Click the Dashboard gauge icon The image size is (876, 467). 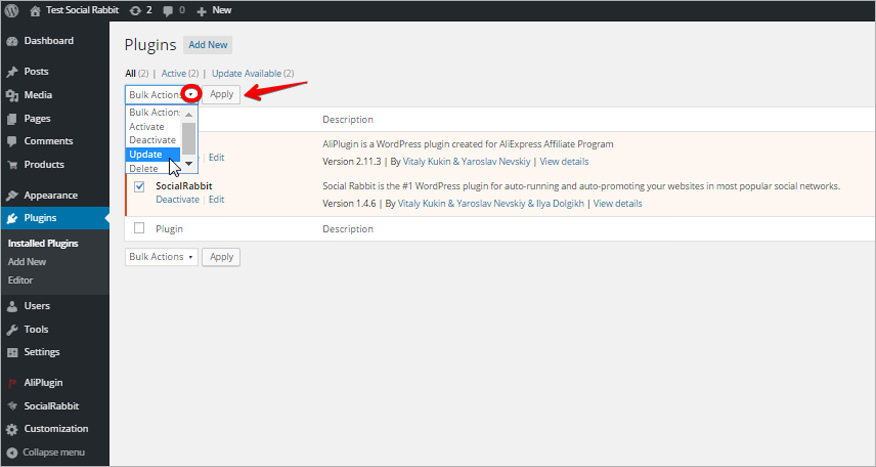(x=12, y=41)
